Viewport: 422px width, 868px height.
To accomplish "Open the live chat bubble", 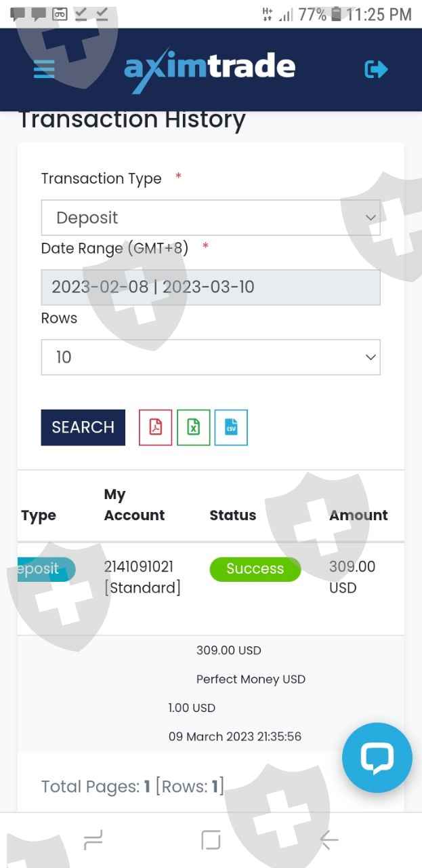I will click(x=377, y=757).
